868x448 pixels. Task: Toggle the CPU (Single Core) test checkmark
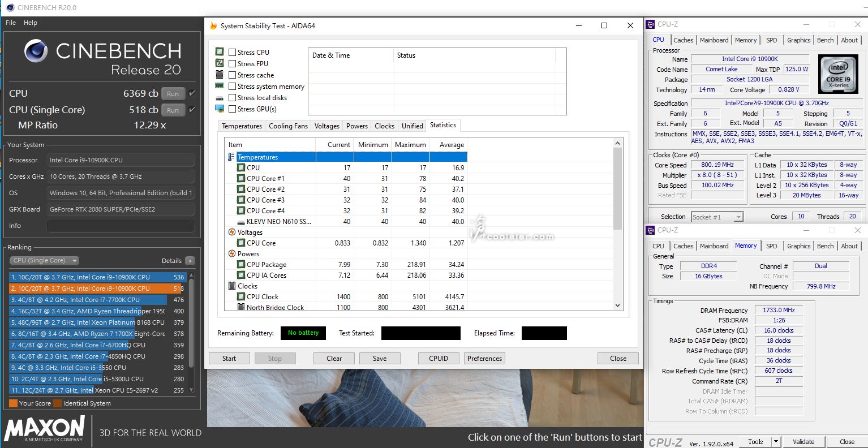pyautogui.click(x=192, y=110)
